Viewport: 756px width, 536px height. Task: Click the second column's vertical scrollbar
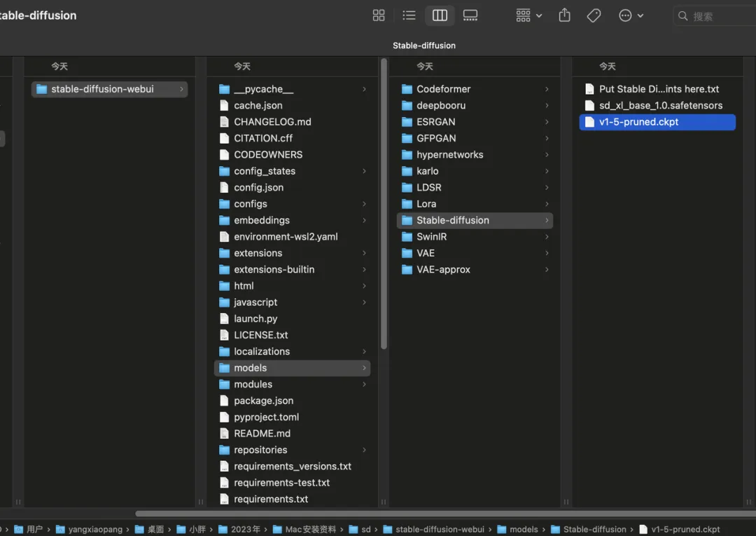click(x=384, y=204)
